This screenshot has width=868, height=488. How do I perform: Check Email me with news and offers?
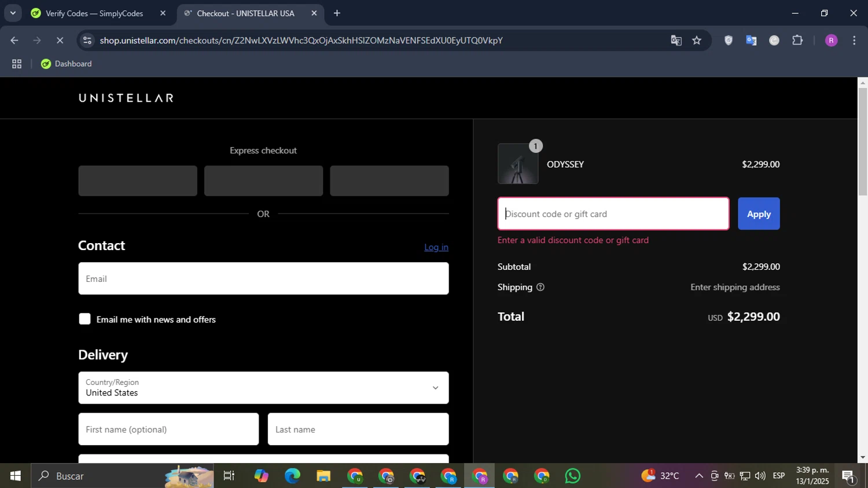coord(84,319)
